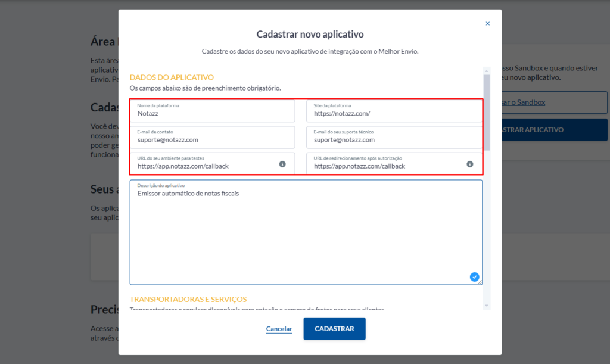Click scrollbar up arrow in modal
The height and width of the screenshot is (364, 610).
[486, 71]
